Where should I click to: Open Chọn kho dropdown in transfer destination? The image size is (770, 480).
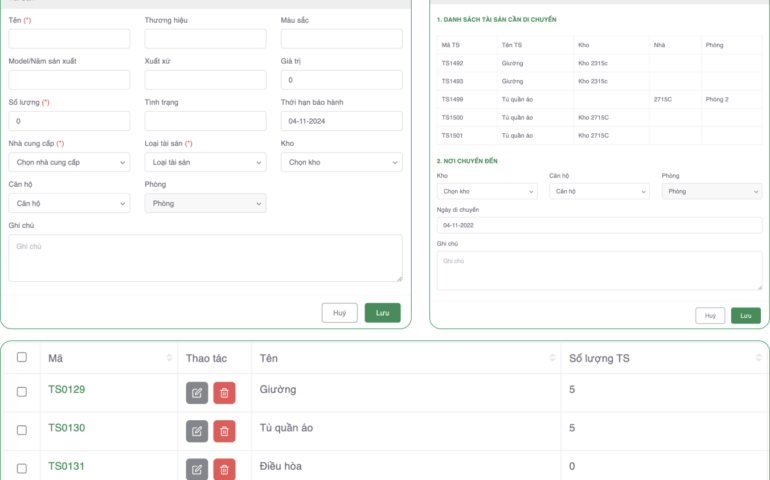tap(487, 191)
